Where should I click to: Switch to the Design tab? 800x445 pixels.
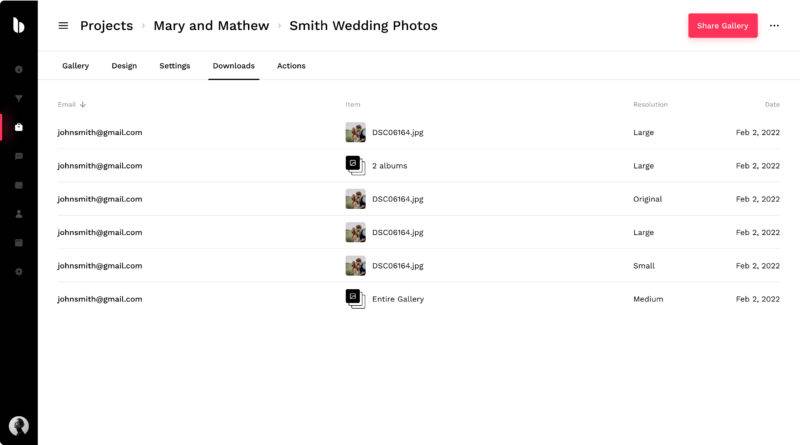124,66
